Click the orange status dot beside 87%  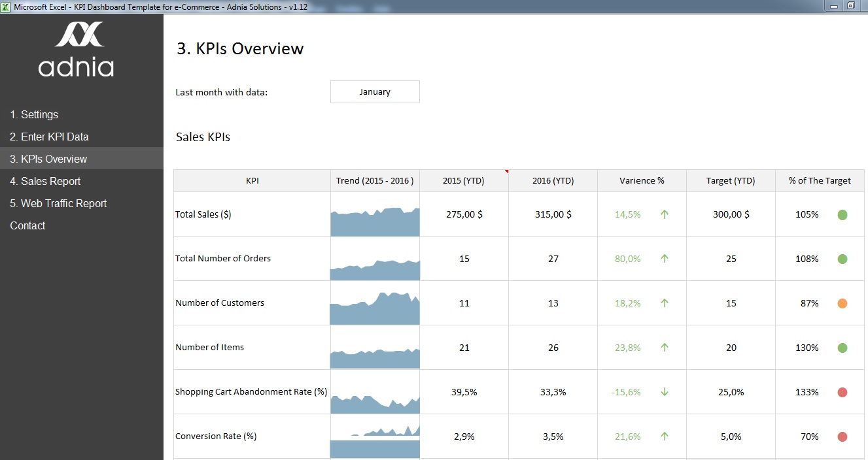[x=842, y=303]
